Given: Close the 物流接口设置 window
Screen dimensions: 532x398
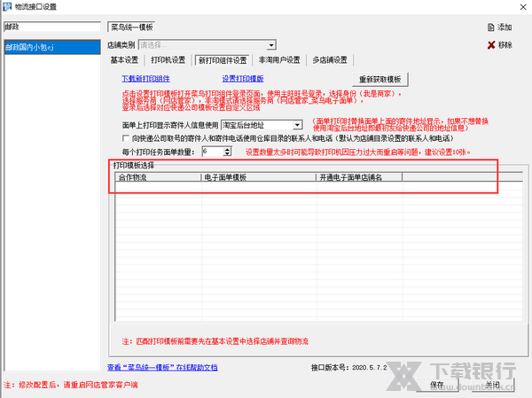Looking at the screenshot, I should click(x=523, y=7).
